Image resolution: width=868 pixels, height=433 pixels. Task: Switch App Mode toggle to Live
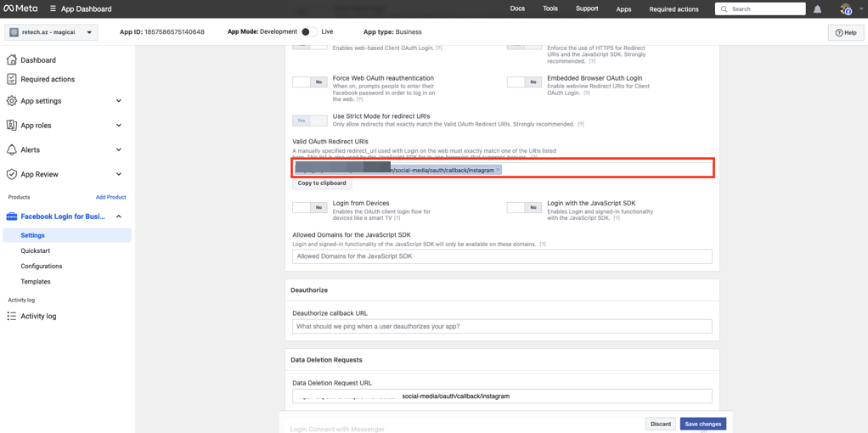point(308,32)
